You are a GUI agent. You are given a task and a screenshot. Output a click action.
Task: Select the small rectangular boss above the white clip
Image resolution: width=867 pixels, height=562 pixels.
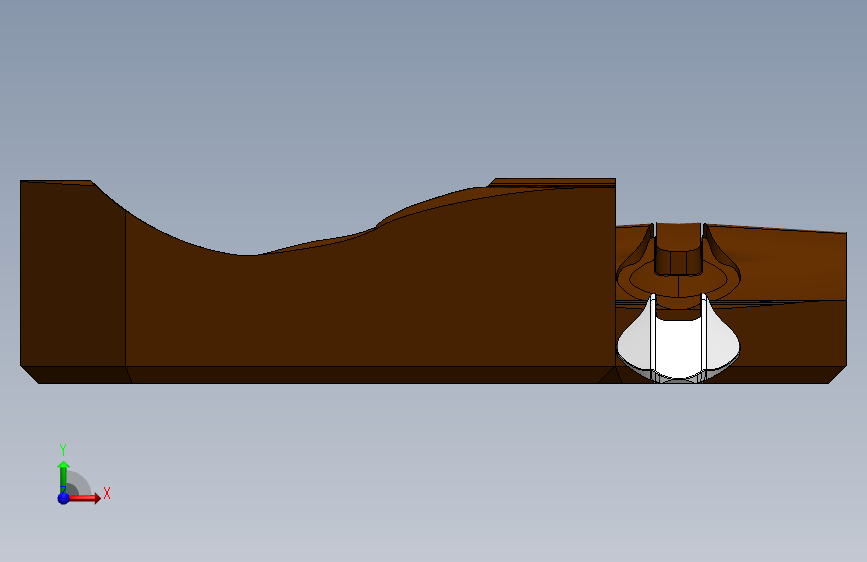[678, 249]
